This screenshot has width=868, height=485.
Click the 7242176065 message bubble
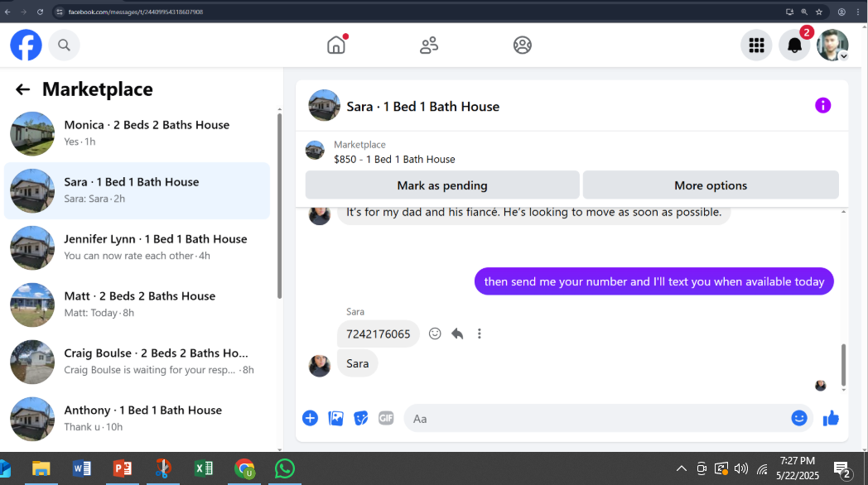tap(378, 334)
